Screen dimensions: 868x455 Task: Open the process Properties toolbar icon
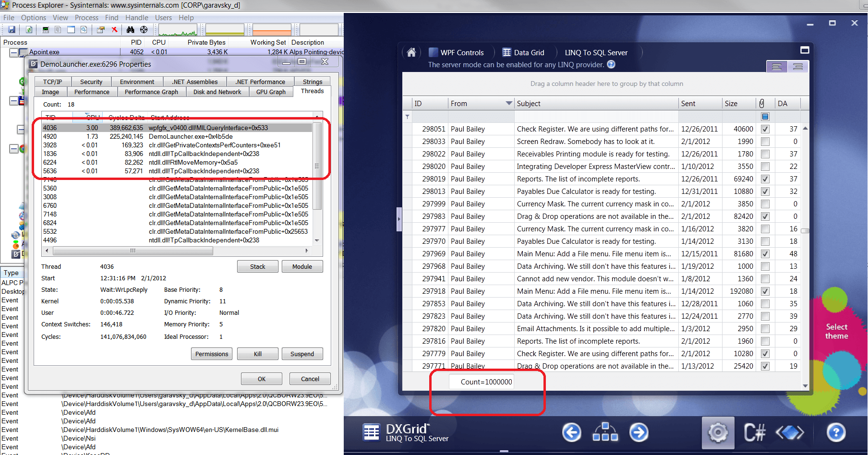pyautogui.click(x=101, y=30)
